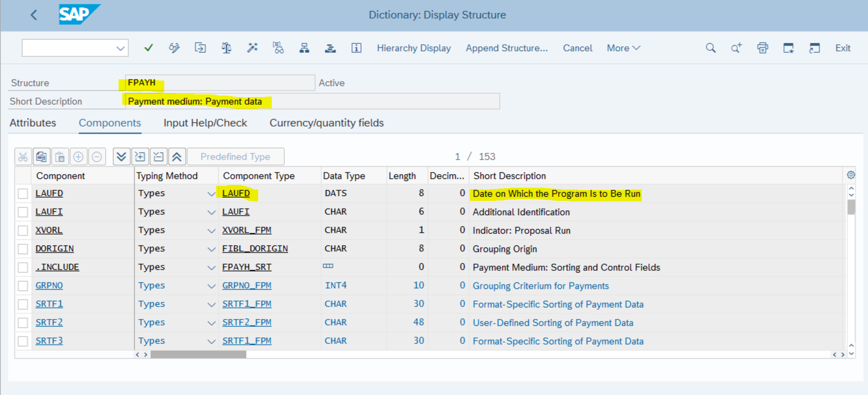Screen dimensions: 868x395
Task: Click the Short Description input field
Action: coord(312,101)
